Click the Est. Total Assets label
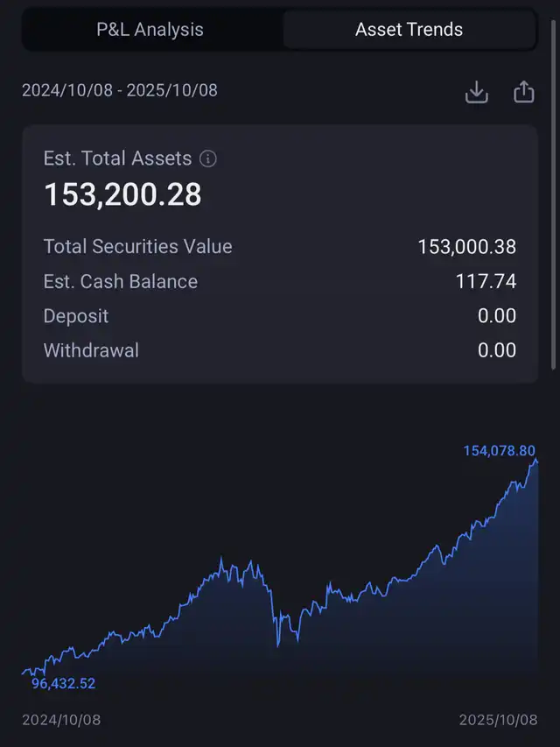This screenshot has height=747, width=560. tap(117, 159)
